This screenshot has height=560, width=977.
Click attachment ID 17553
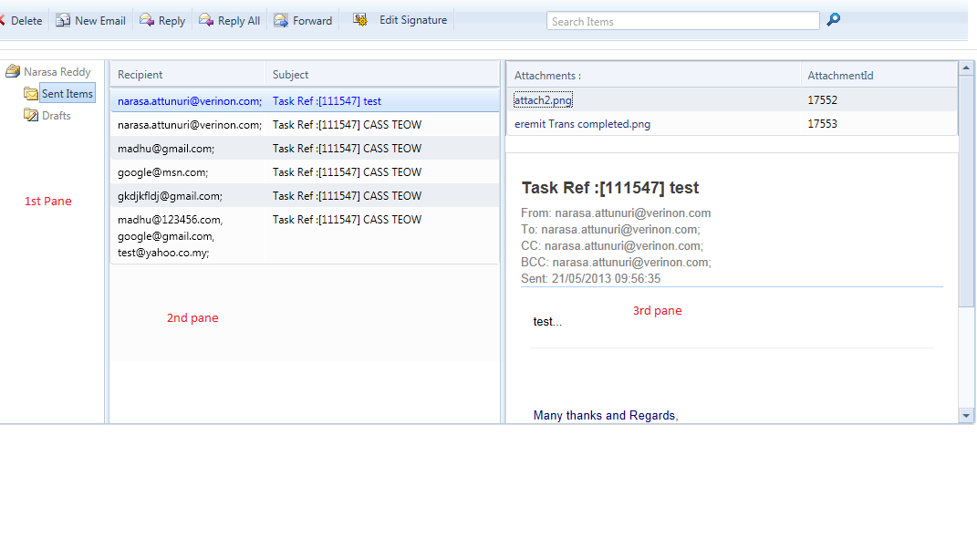[x=823, y=123]
